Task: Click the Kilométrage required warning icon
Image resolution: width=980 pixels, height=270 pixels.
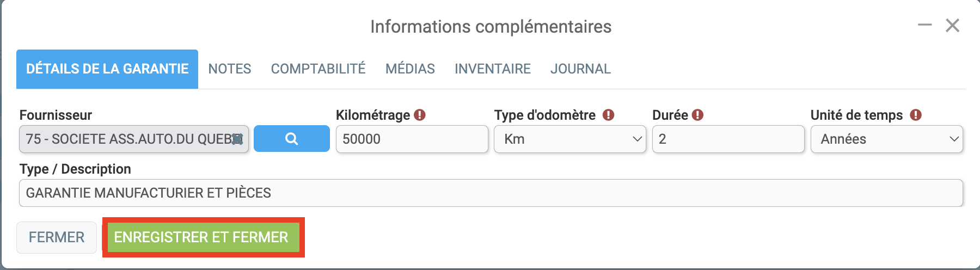Action: pos(419,115)
